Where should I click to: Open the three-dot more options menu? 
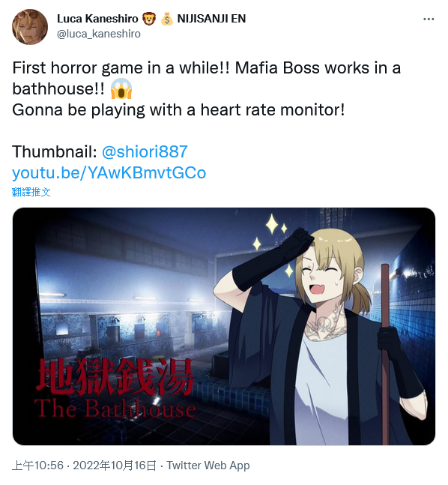coord(429,19)
